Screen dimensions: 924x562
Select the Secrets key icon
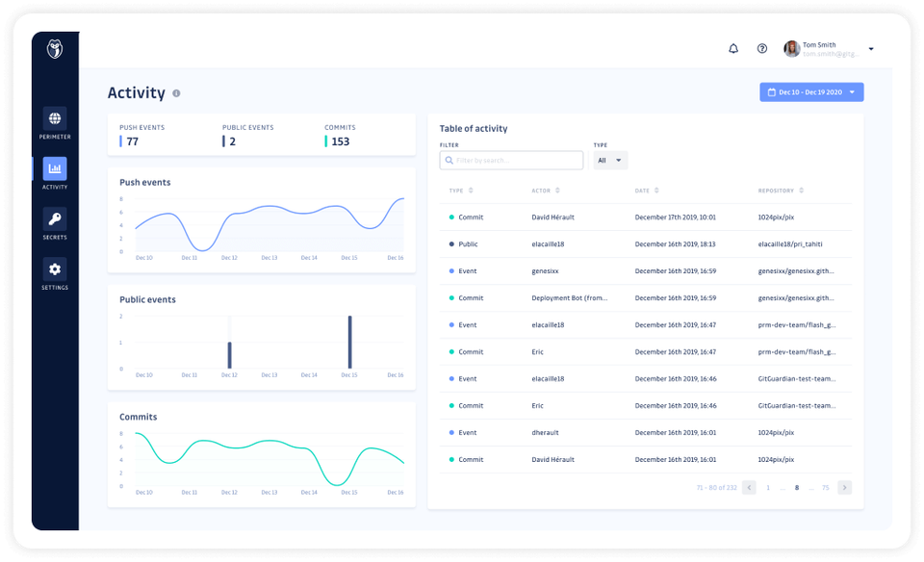coord(55,219)
